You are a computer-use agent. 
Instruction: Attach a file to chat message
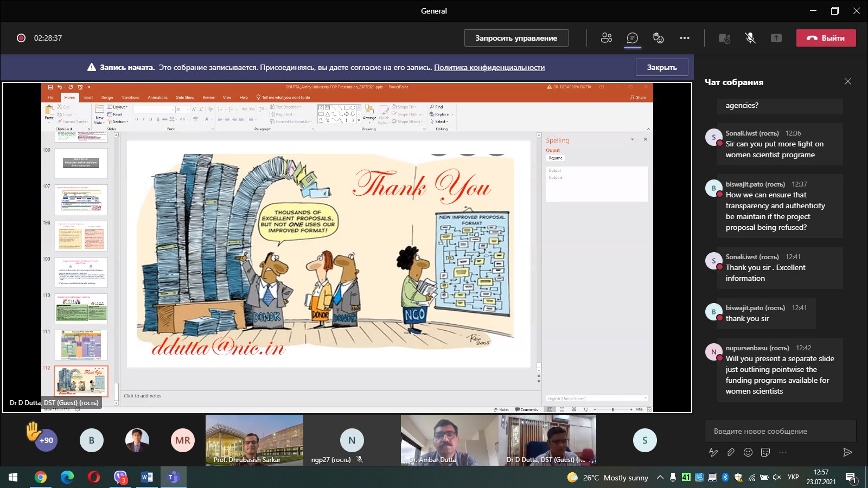731,452
